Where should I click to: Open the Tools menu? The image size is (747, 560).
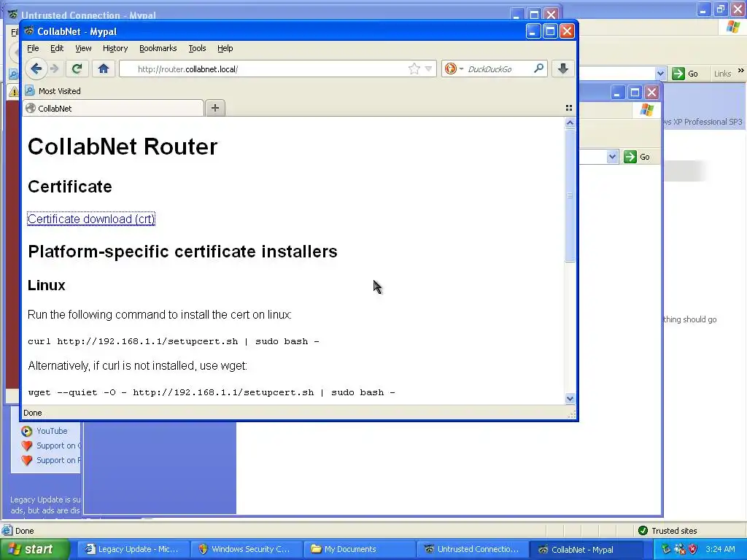197,48
